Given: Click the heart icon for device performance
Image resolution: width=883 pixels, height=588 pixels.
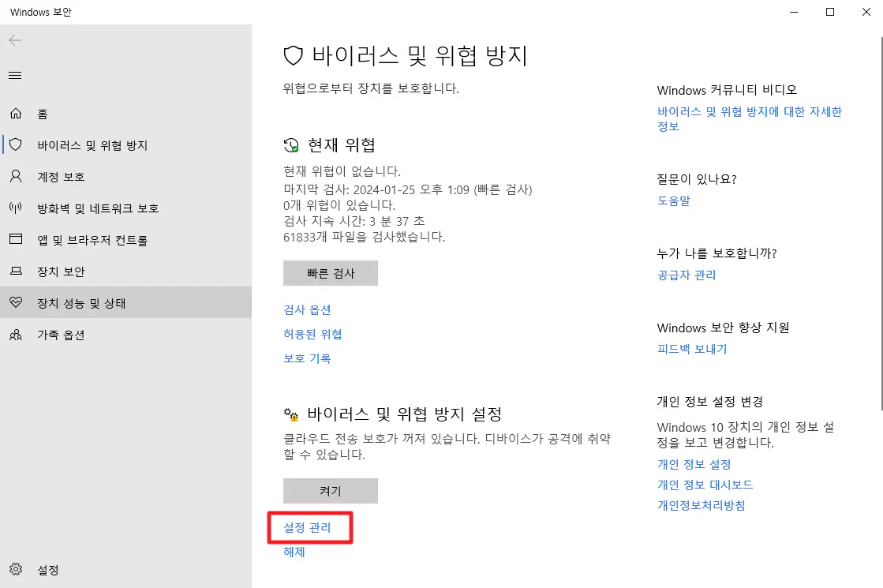Looking at the screenshot, I should coord(16,302).
